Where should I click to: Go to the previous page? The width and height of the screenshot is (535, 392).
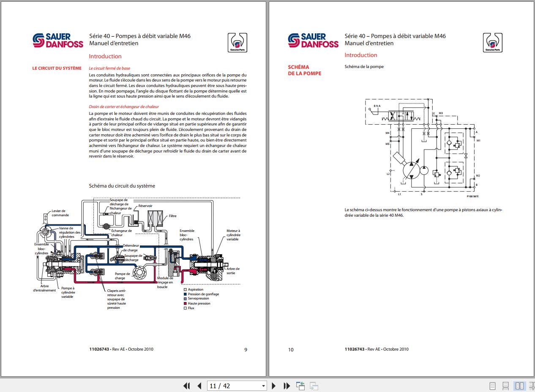(199, 386)
